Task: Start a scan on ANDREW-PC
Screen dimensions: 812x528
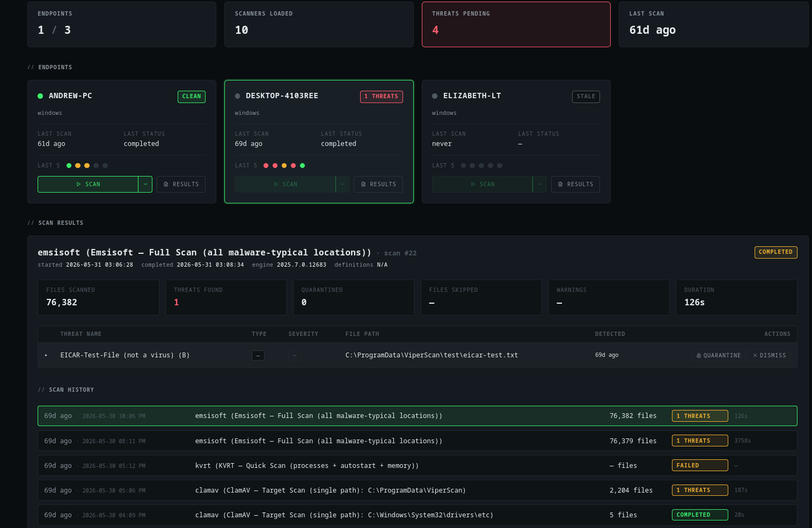Action: pos(88,184)
